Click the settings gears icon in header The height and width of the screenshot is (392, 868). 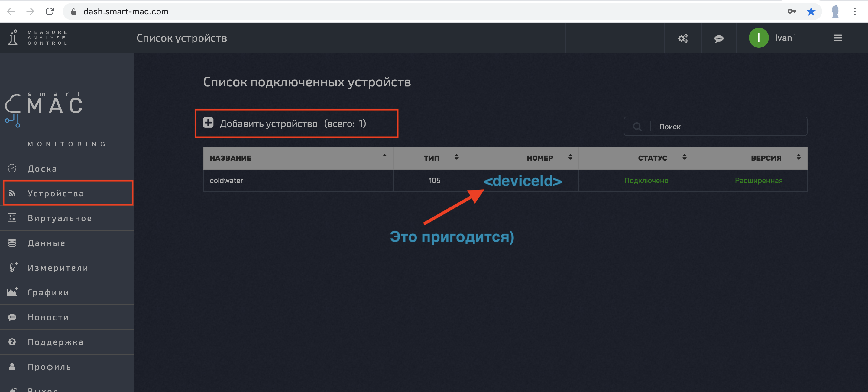pos(683,38)
